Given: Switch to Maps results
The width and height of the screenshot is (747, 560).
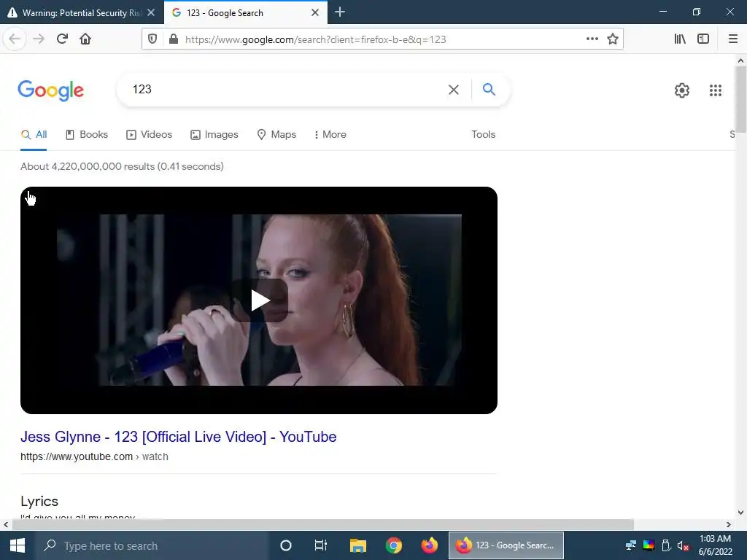Looking at the screenshot, I should (x=276, y=135).
